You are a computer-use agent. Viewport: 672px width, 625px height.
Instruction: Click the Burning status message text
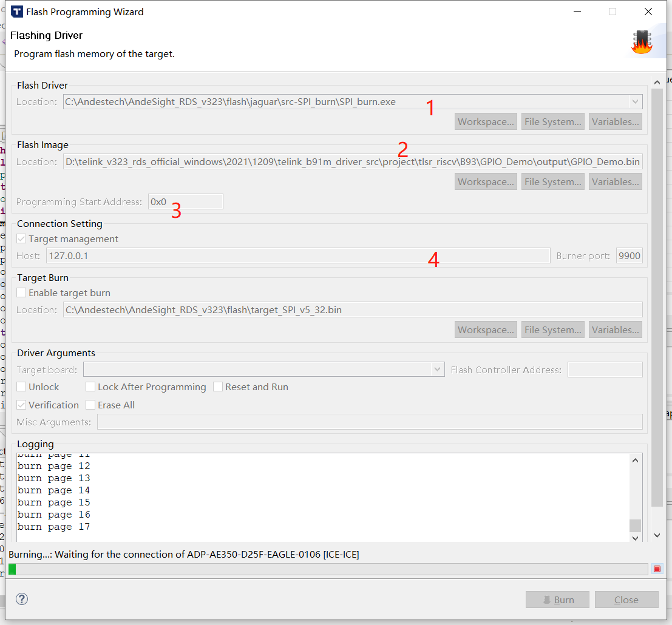(x=184, y=555)
